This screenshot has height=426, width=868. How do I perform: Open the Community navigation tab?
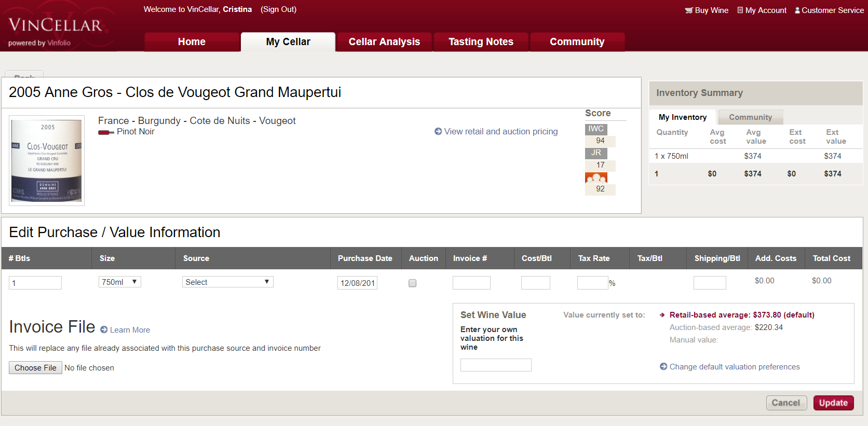click(577, 42)
